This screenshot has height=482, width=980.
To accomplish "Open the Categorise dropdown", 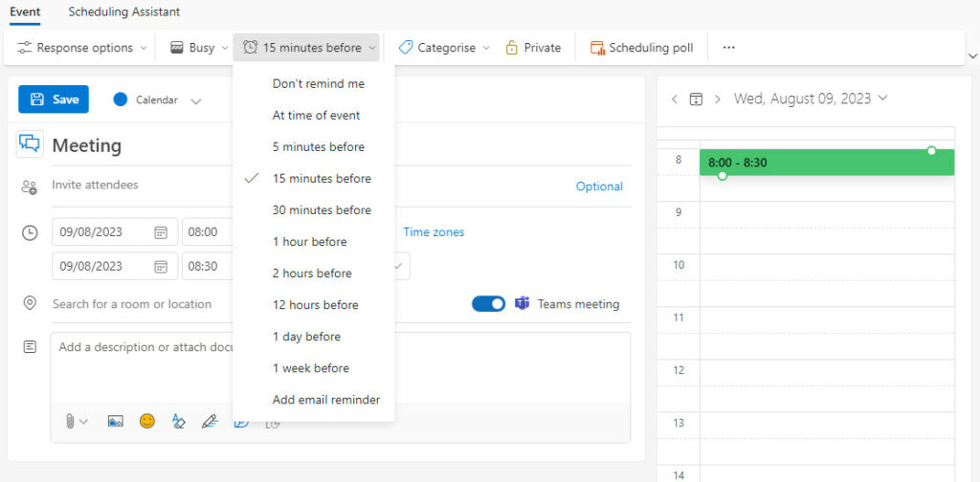I will pos(444,48).
